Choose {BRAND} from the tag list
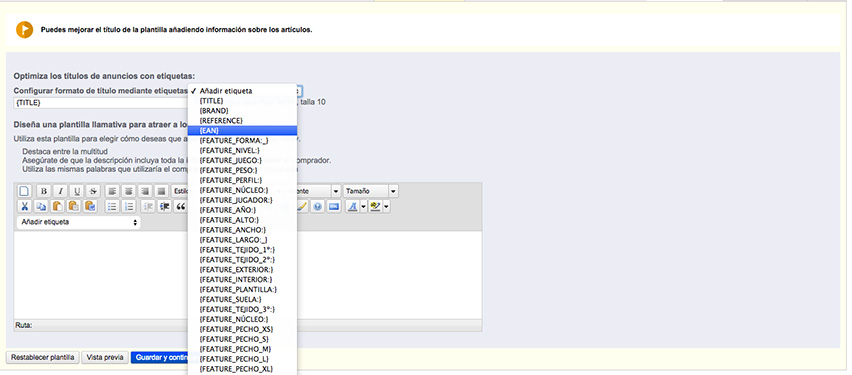The width and height of the screenshot is (852, 375). tap(242, 111)
